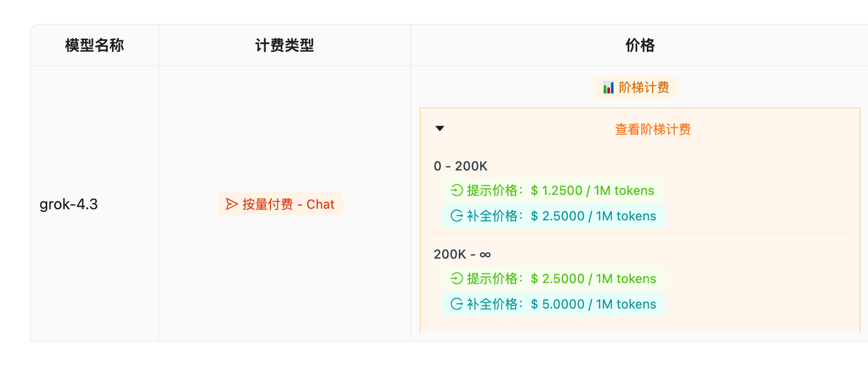Viewport: 868px width, 376px height.
Task: Click the 查看阶梯计费 summary label
Action: coord(653,129)
